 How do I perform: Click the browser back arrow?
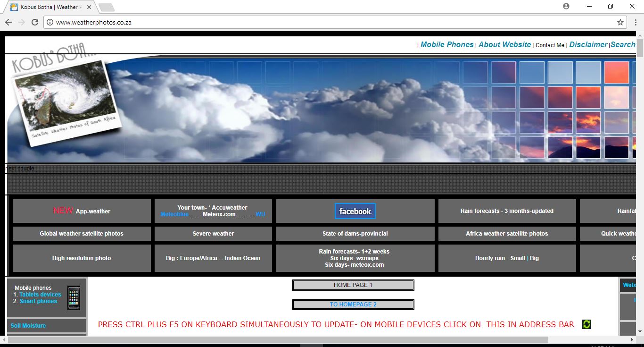point(8,22)
